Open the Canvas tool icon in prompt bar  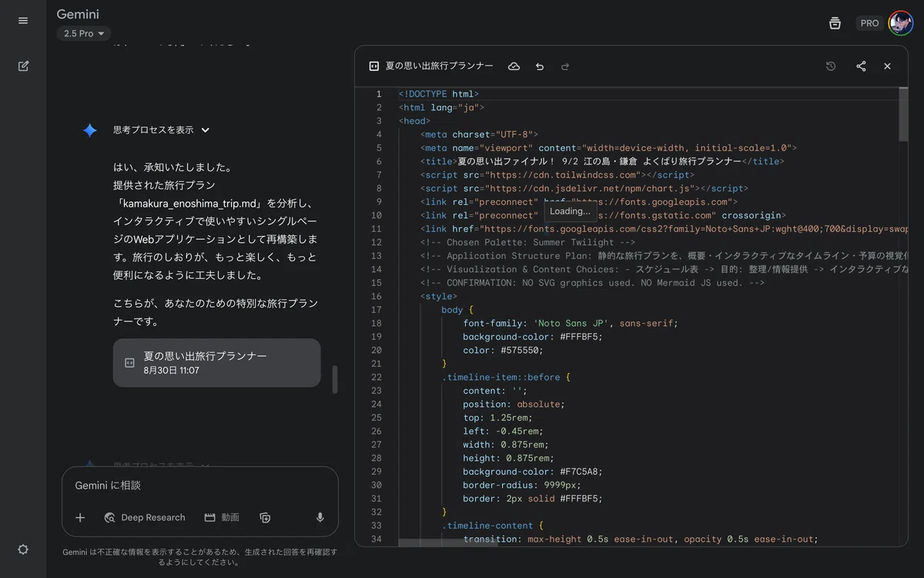coord(265,517)
